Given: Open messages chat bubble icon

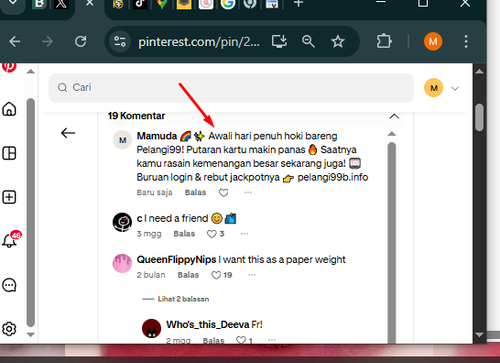Looking at the screenshot, I should [x=9, y=285].
